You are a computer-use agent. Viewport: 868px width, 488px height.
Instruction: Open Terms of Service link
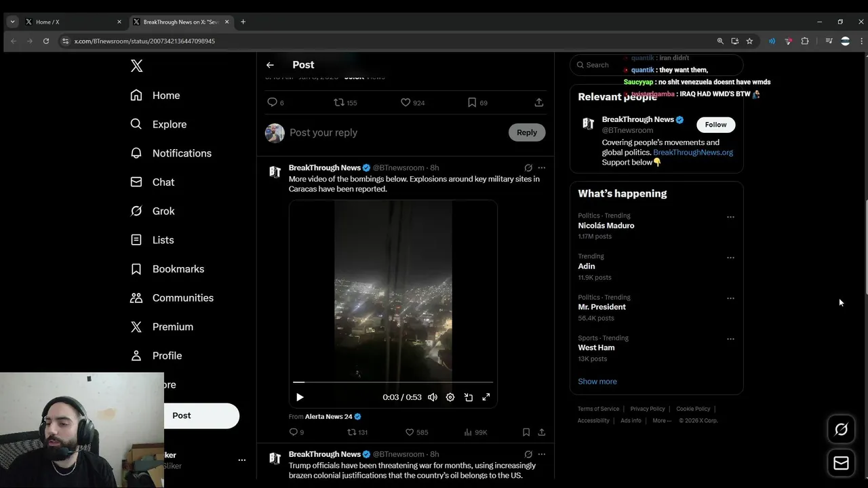(x=598, y=409)
